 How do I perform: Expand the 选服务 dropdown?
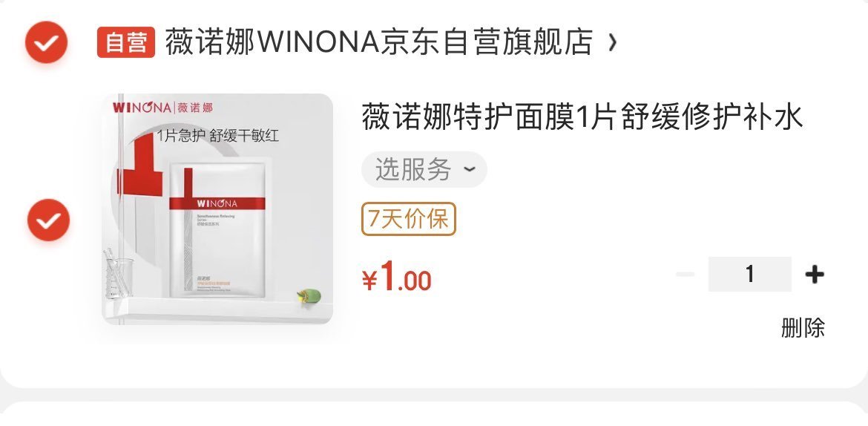click(x=424, y=169)
